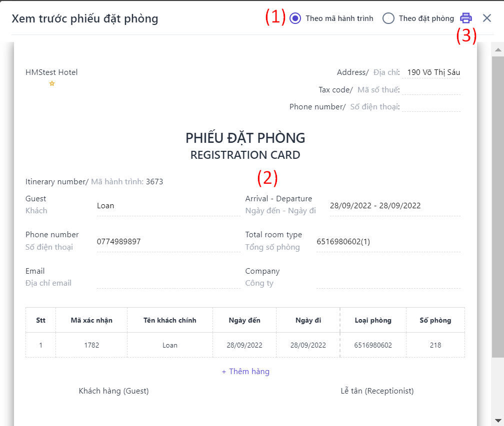Image resolution: width=504 pixels, height=426 pixels.
Task: Close the registration card preview dialog
Action: (x=487, y=18)
